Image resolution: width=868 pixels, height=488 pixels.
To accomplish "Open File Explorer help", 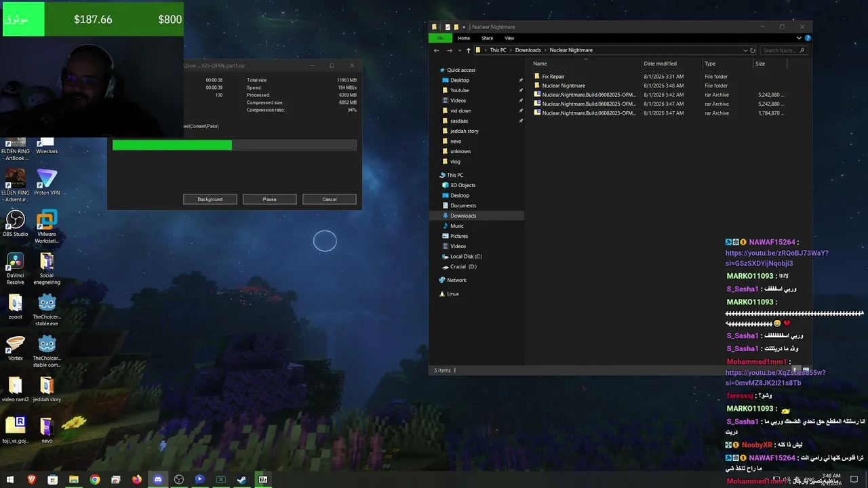I will [808, 38].
